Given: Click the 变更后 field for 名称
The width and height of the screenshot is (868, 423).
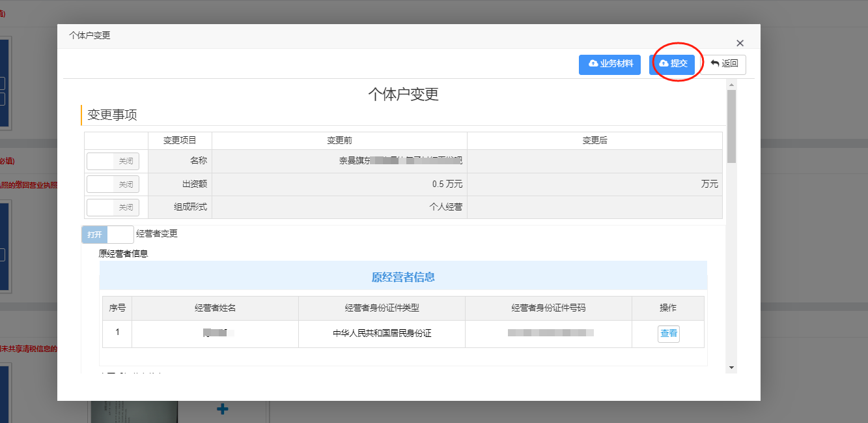Looking at the screenshot, I should pos(594,161).
